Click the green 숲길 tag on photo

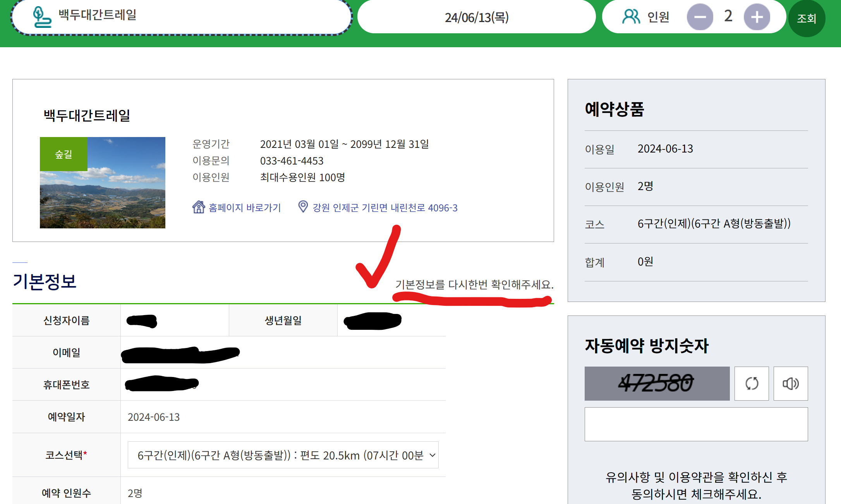point(64,154)
